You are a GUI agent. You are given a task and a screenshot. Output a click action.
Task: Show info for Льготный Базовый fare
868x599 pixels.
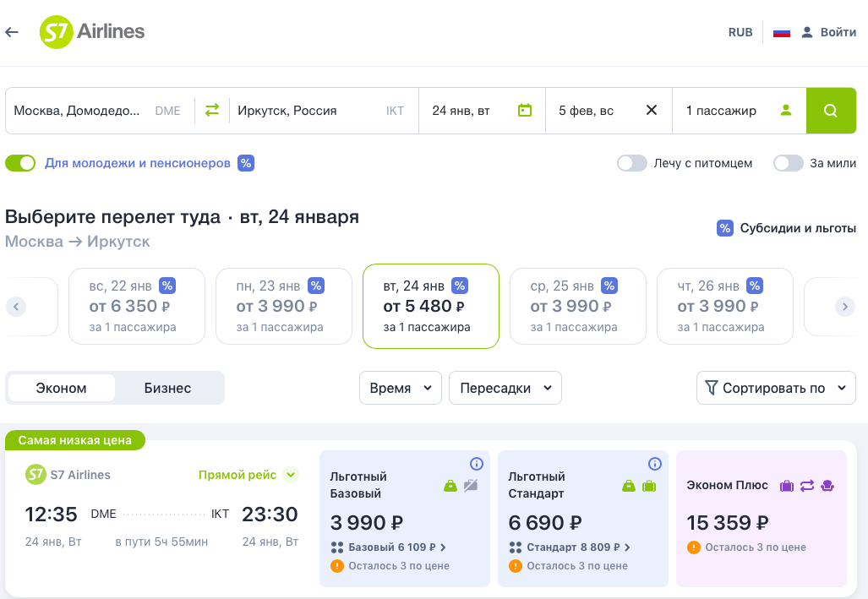click(477, 464)
